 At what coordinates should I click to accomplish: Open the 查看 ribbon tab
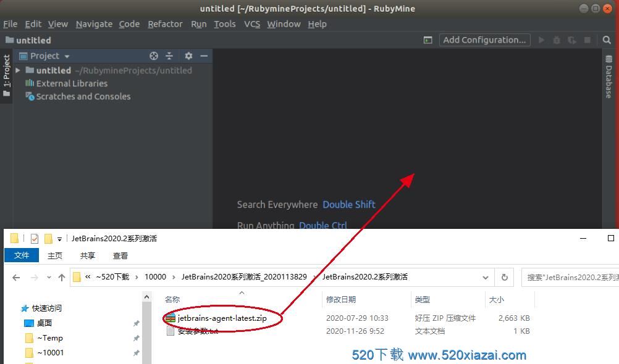click(x=120, y=255)
